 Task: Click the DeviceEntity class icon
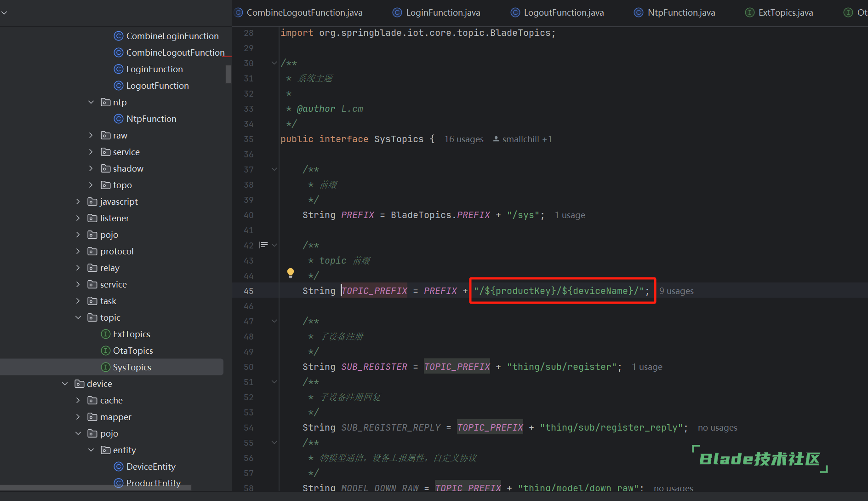119,466
